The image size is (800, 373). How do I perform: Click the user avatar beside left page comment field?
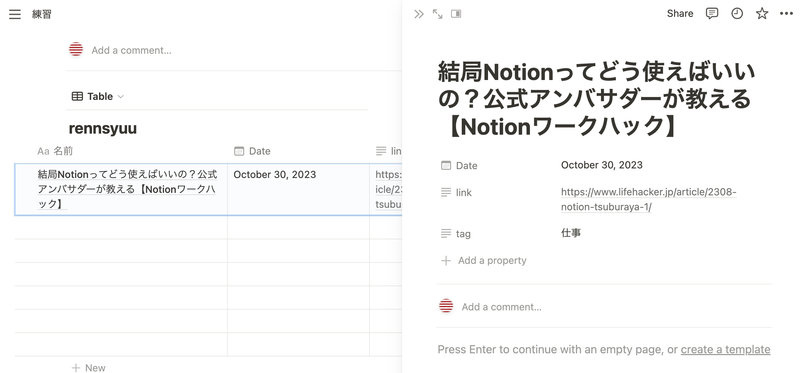coord(76,50)
